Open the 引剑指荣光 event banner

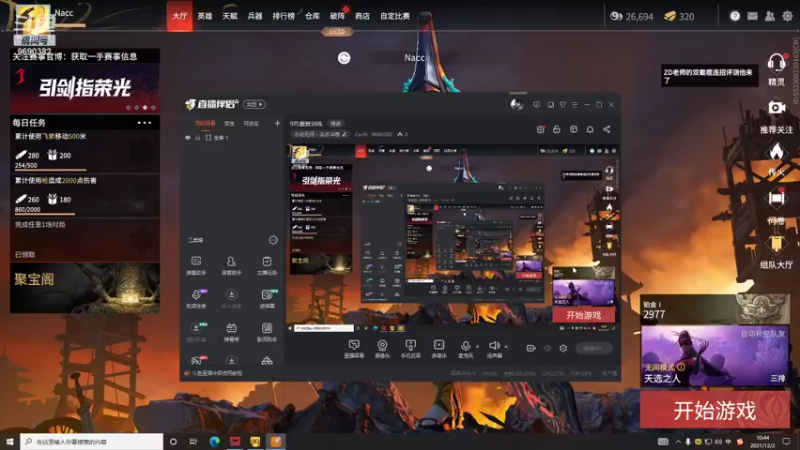85,88
